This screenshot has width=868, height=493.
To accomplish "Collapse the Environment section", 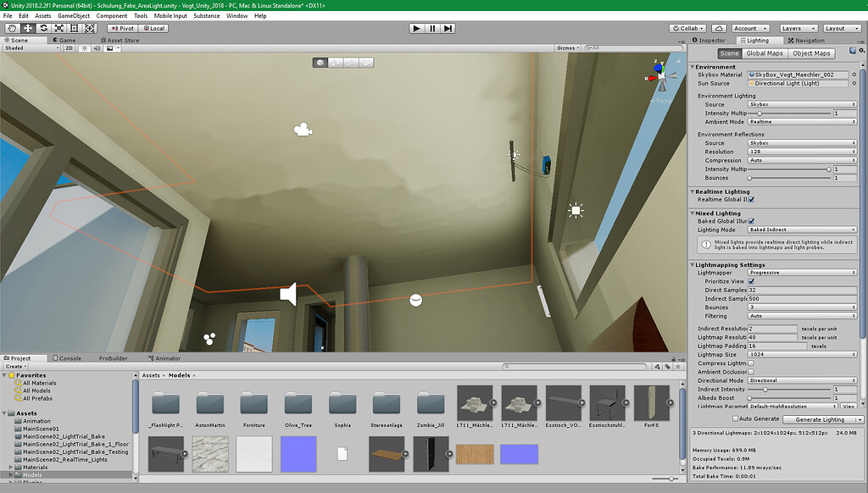I will [x=693, y=66].
